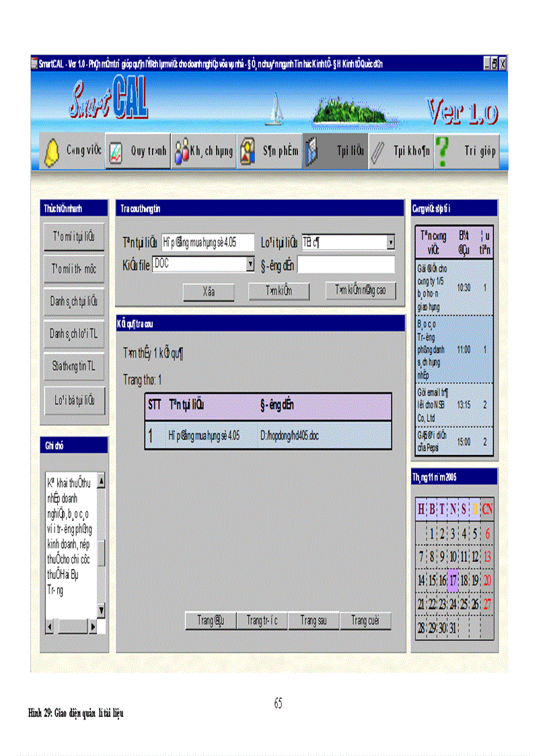Click the advanced search button on right
549x756 pixels.
click(361, 291)
